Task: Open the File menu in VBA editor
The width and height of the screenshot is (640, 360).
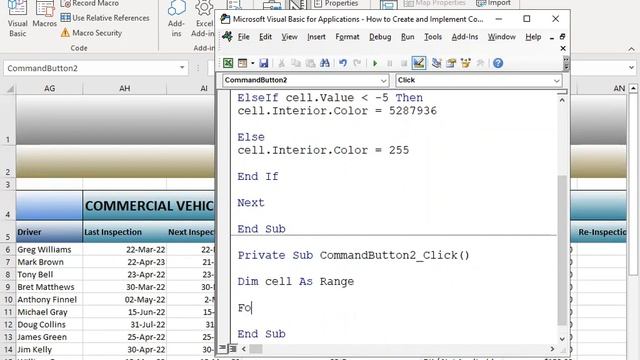Action: (x=244, y=37)
